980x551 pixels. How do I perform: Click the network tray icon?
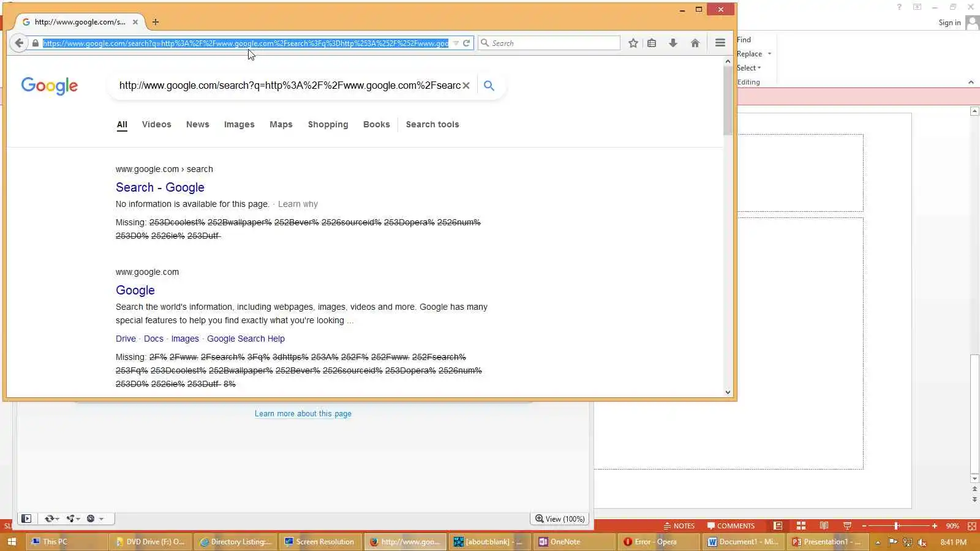pos(908,542)
